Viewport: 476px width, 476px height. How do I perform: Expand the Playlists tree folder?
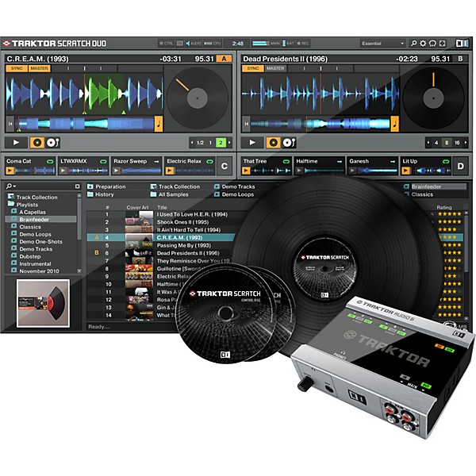pyautogui.click(x=23, y=205)
